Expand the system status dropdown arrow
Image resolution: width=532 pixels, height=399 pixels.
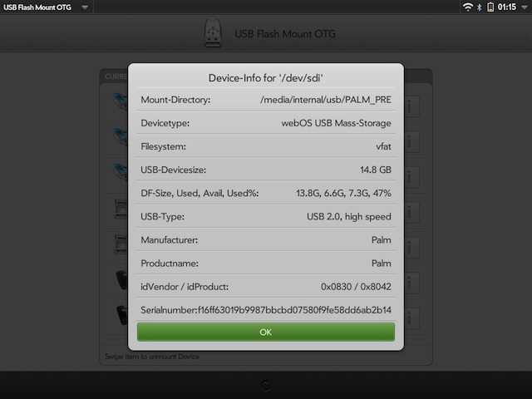click(x=525, y=7)
